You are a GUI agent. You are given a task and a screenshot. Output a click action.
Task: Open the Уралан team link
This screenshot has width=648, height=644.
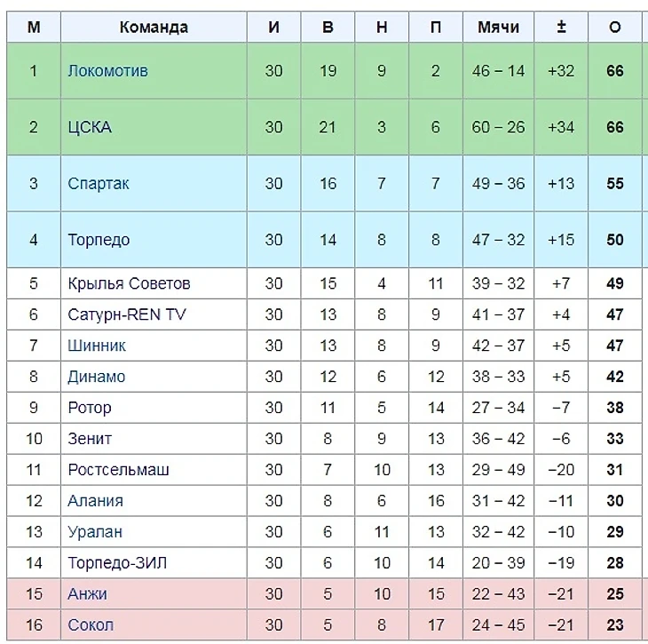click(x=95, y=532)
